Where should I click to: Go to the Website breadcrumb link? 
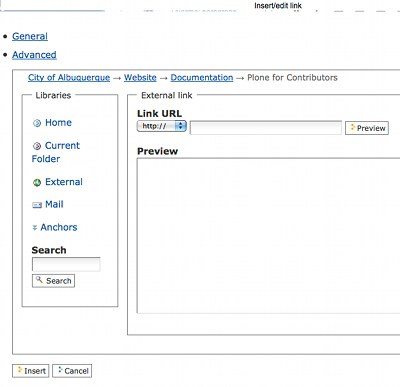click(x=140, y=78)
